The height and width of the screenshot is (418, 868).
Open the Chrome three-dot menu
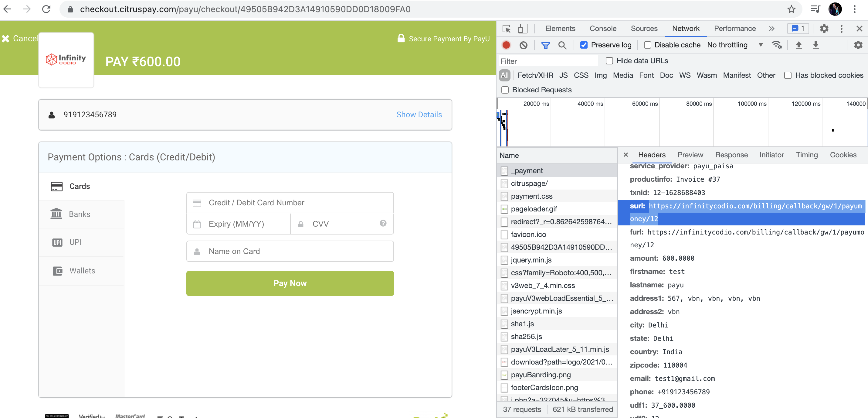[x=855, y=9]
